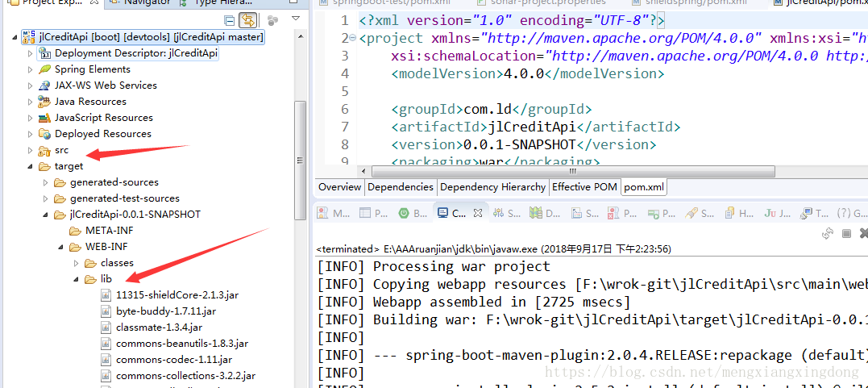
Task: Select the META-INF folder
Action: [x=109, y=230]
